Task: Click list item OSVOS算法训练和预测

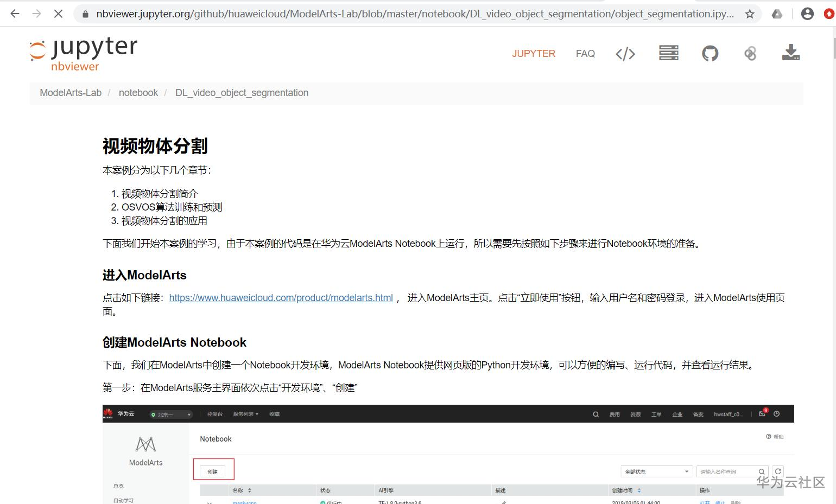Action: 172,207
